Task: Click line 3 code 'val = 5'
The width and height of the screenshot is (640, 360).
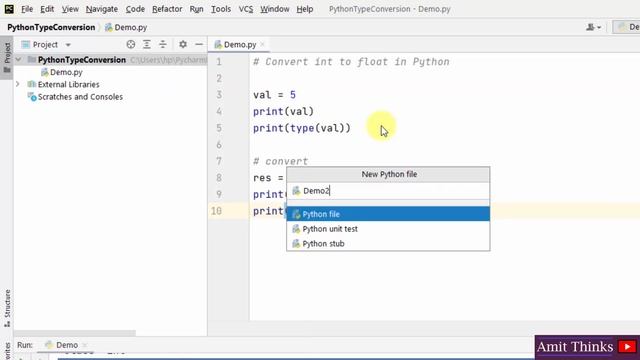Action: click(274, 95)
